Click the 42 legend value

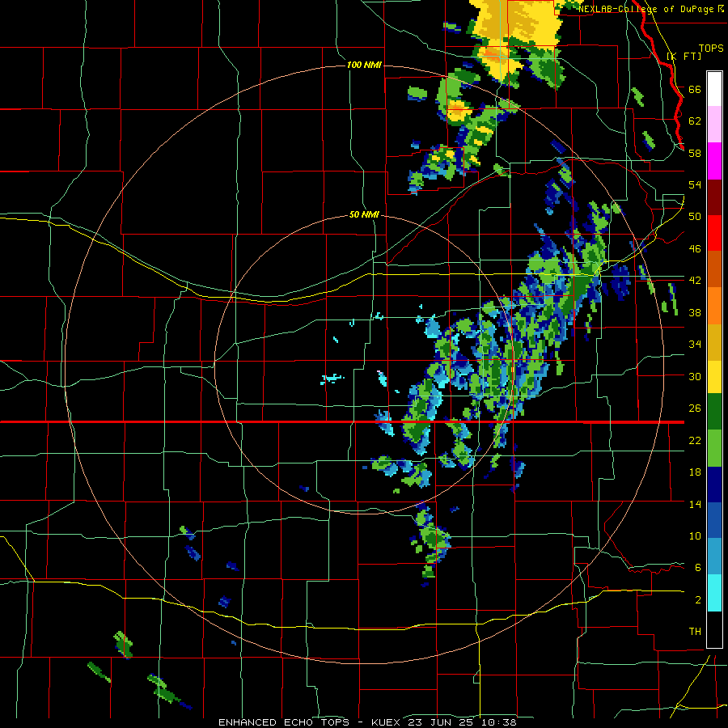click(x=695, y=280)
